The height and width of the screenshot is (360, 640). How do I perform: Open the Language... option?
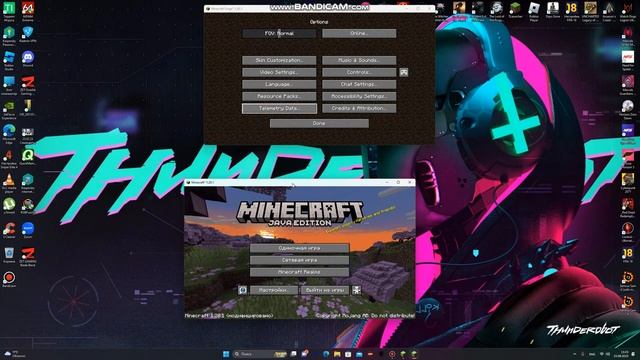click(x=279, y=84)
